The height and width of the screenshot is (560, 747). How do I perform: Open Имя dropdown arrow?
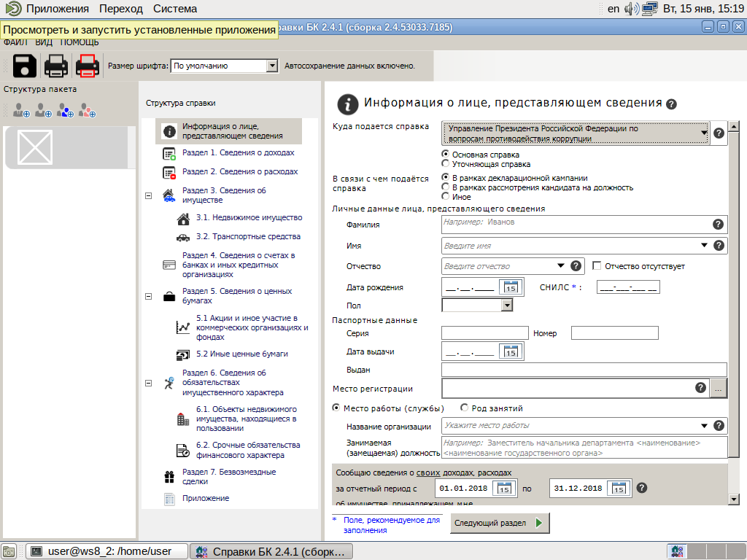[x=704, y=245]
